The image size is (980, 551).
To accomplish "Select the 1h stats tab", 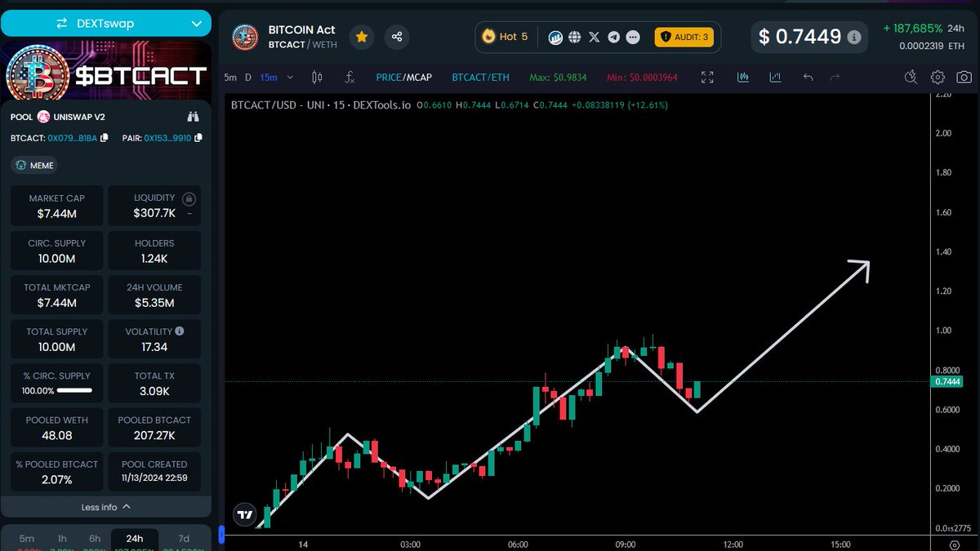I will (62, 539).
